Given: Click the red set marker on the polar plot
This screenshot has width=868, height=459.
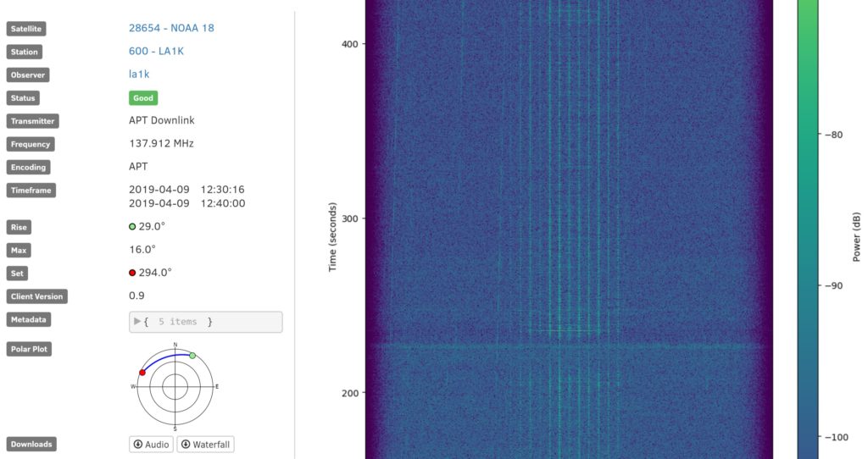Looking at the screenshot, I should [142, 373].
